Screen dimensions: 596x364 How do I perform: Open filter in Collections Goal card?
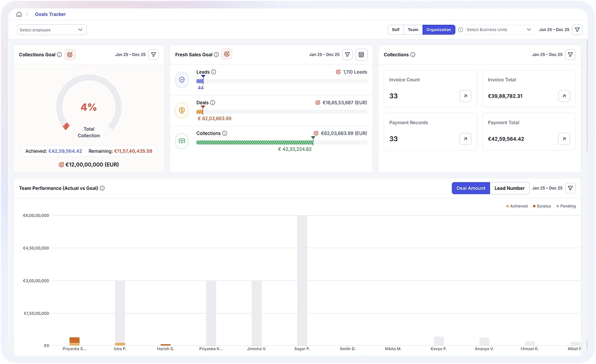(154, 55)
